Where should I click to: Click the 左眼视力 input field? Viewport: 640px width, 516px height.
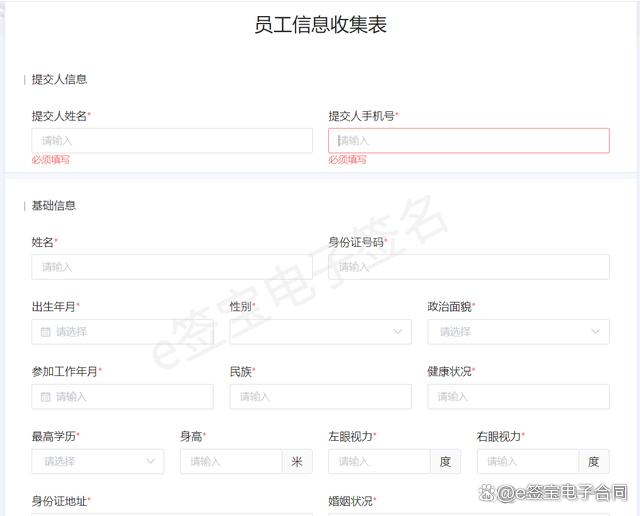click(379, 461)
